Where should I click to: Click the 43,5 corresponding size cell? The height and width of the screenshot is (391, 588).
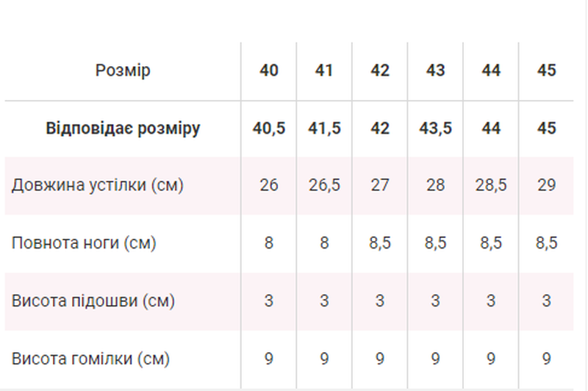coord(435,129)
